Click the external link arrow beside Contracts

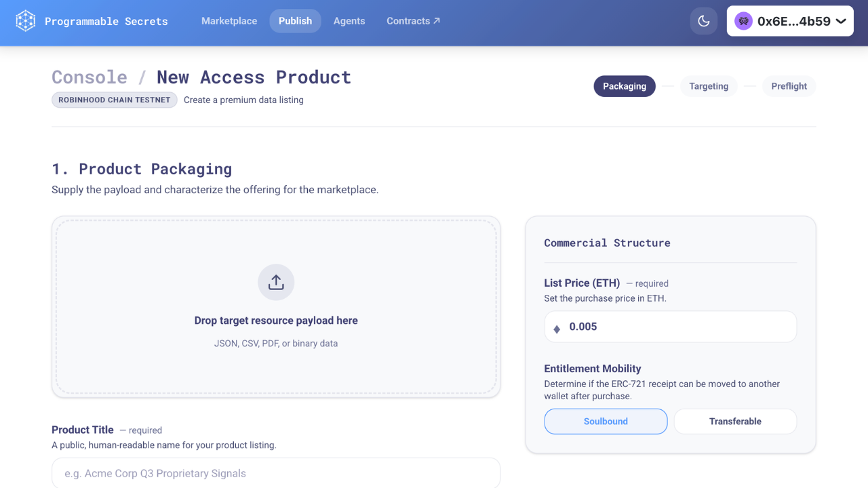pos(437,21)
